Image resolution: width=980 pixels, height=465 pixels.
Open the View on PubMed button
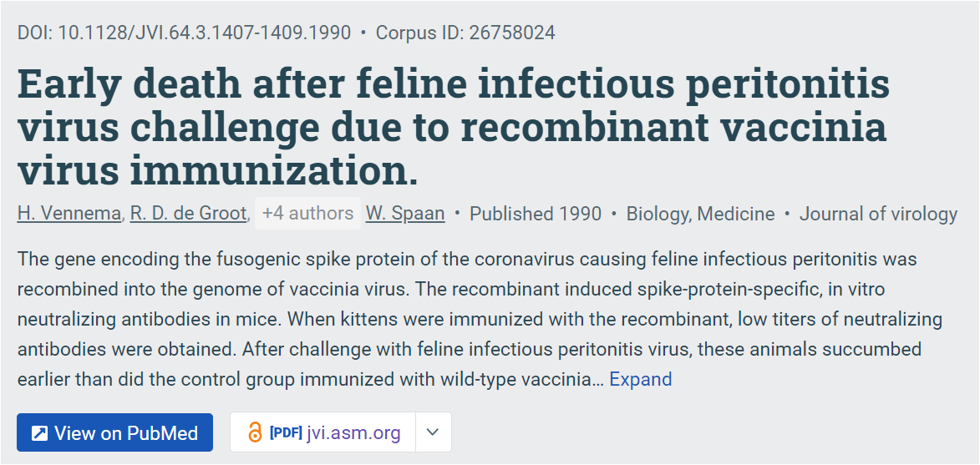(x=115, y=432)
